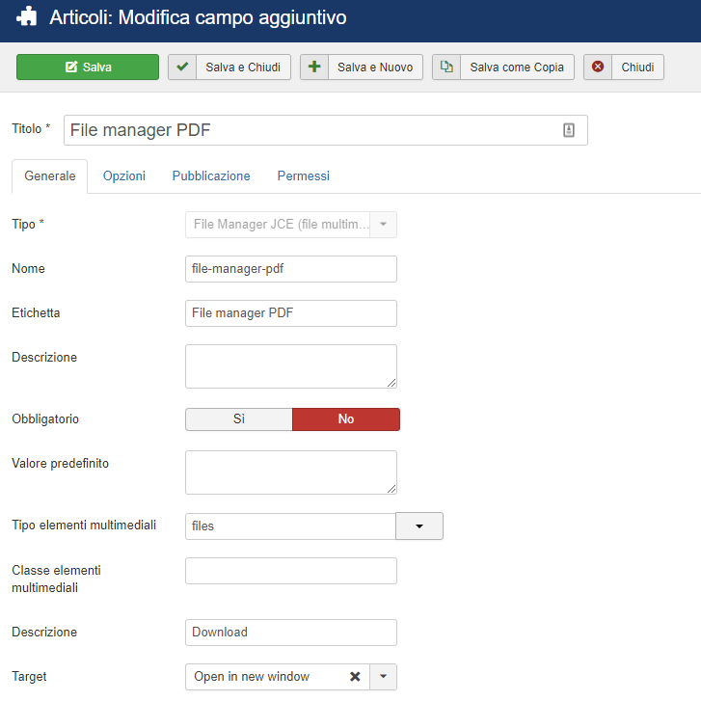Click the edit icon on the Salva button
The image size is (701, 728).
(x=71, y=67)
